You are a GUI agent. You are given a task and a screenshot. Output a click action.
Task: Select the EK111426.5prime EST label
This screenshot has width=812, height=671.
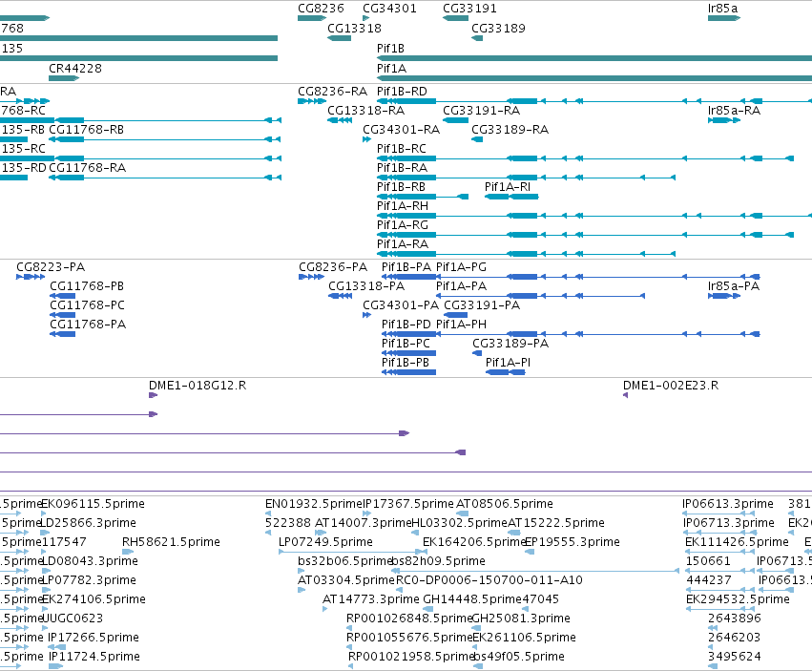737,542
